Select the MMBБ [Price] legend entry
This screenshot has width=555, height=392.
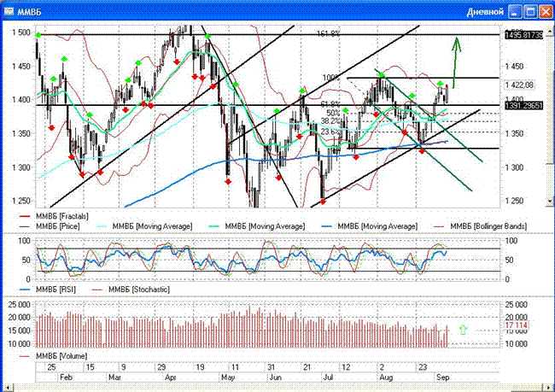point(50,226)
